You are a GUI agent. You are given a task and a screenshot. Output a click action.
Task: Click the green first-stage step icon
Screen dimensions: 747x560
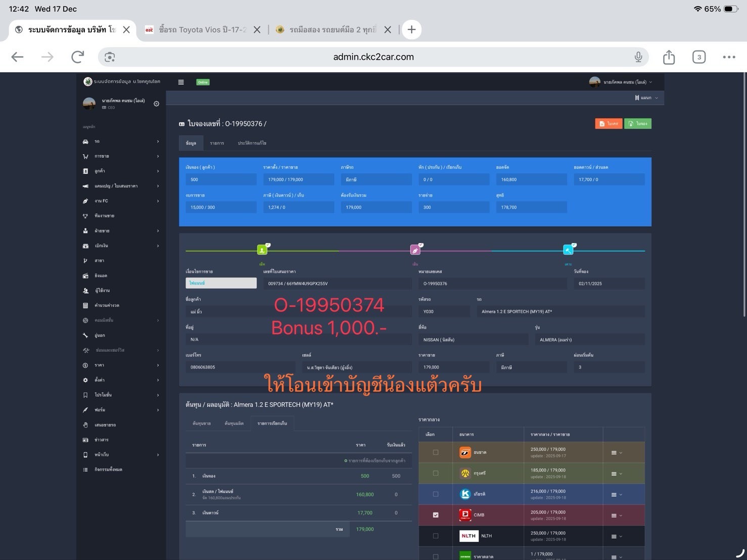[x=262, y=250]
